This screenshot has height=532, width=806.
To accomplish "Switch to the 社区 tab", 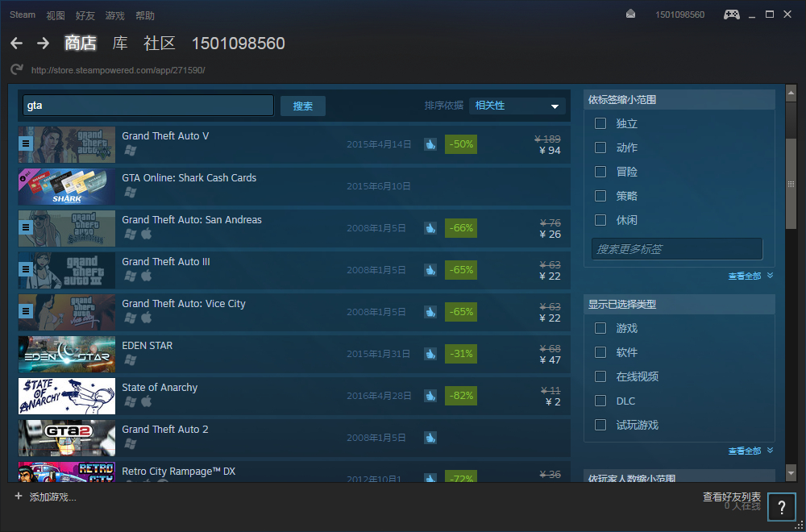I will 160,44.
